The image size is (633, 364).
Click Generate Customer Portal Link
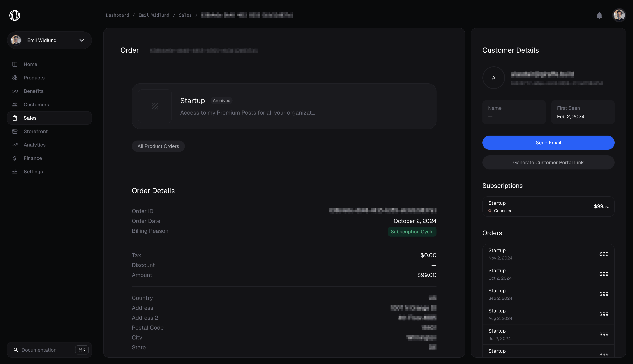coord(548,163)
